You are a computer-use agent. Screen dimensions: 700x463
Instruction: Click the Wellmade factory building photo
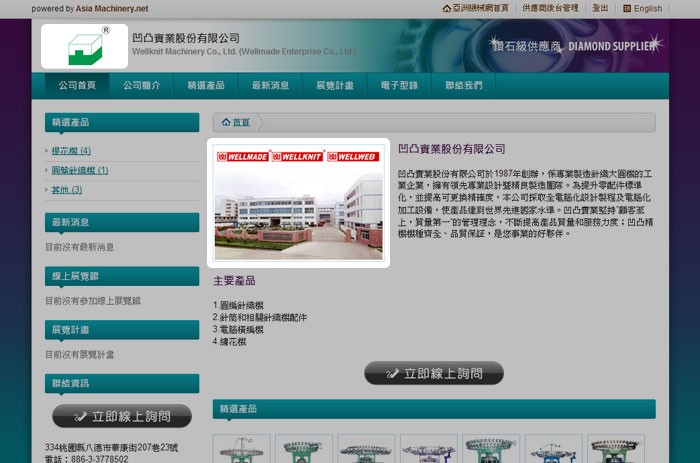[298, 203]
